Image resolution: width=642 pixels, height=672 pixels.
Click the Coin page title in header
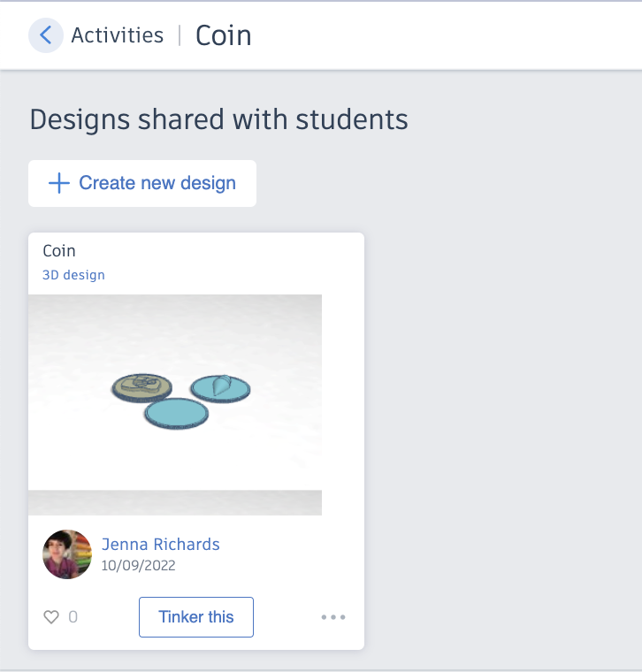point(223,35)
